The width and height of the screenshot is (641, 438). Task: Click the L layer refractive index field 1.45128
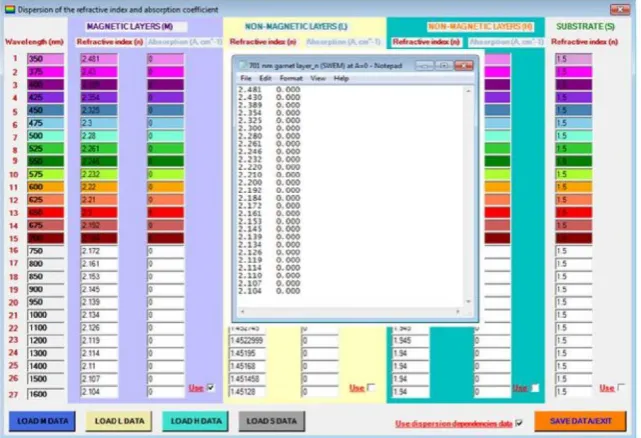pyautogui.click(x=247, y=392)
